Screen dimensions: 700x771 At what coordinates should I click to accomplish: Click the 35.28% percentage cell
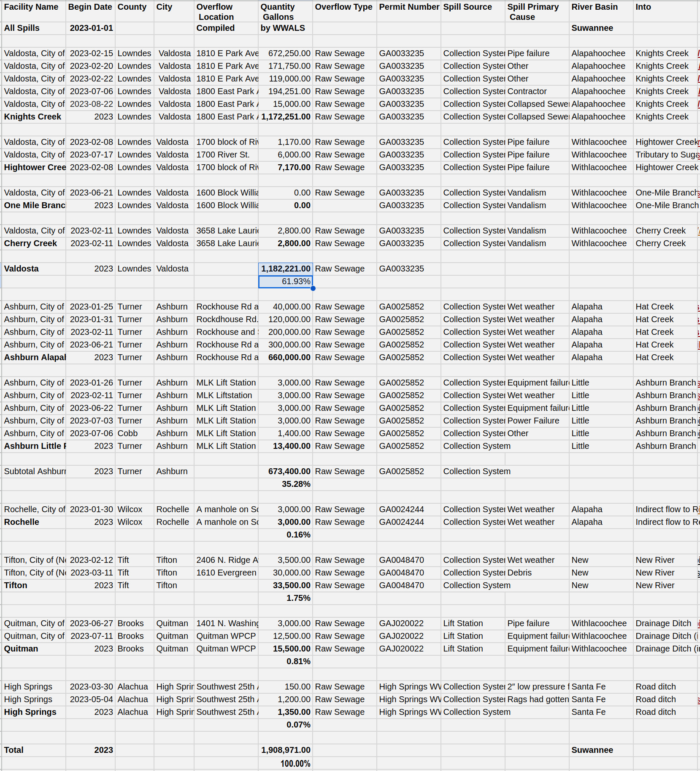click(x=286, y=484)
